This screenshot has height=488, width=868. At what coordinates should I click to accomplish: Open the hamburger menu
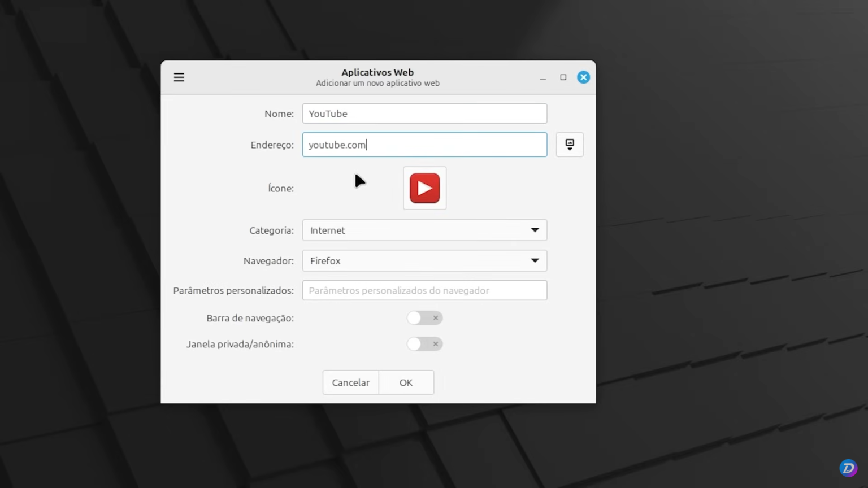point(179,77)
